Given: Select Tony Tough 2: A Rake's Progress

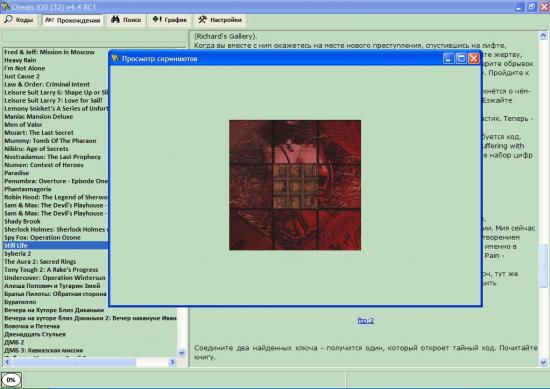Looking at the screenshot, I should click(51, 270).
